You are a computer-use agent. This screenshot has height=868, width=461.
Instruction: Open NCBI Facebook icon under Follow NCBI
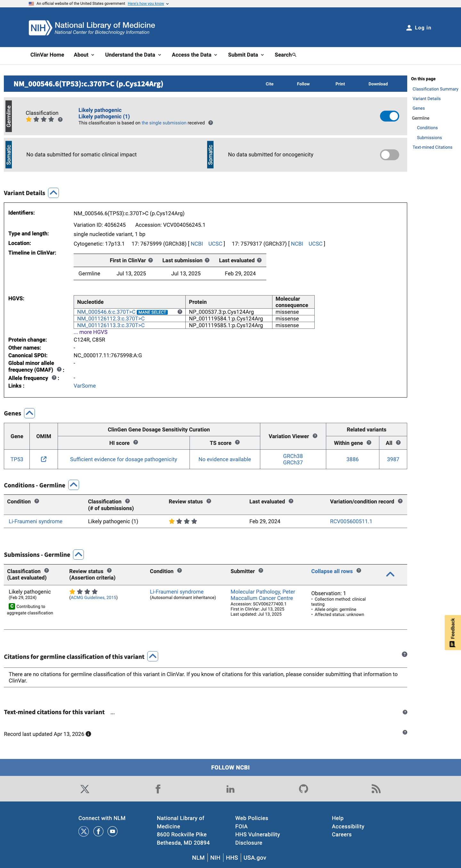[158, 789]
